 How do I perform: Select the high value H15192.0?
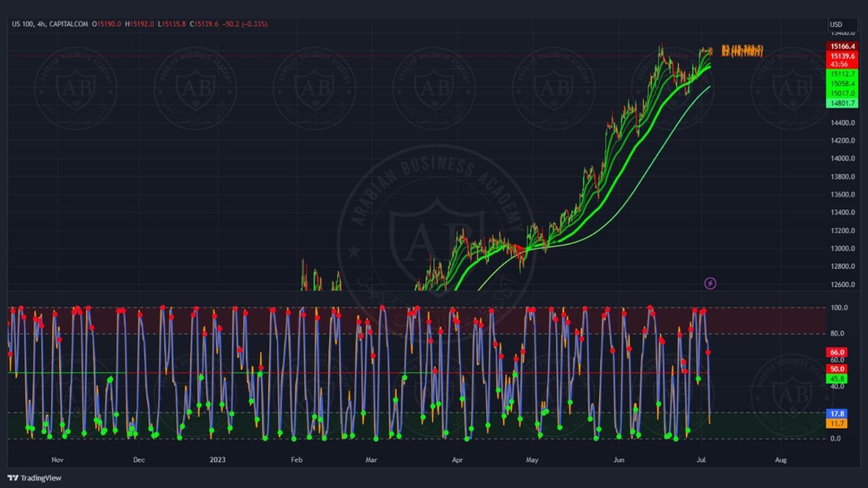click(139, 24)
